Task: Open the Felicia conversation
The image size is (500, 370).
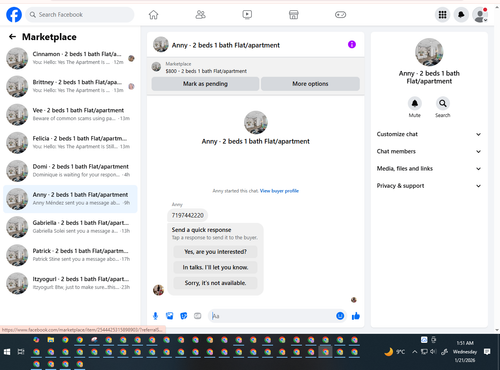Action: [70, 143]
